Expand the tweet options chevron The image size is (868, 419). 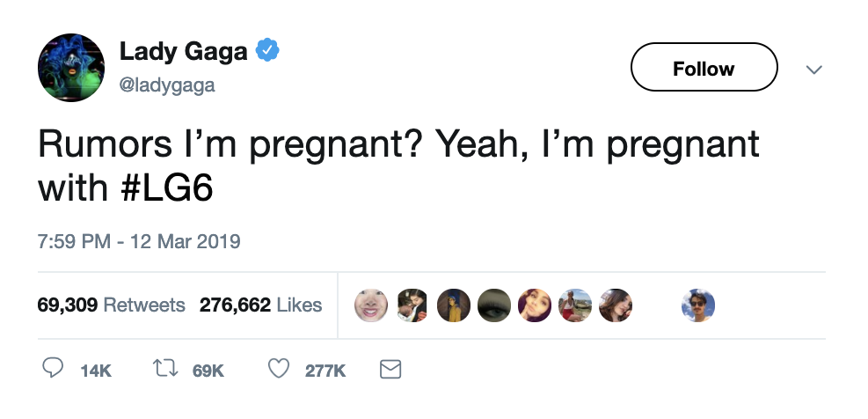[814, 69]
